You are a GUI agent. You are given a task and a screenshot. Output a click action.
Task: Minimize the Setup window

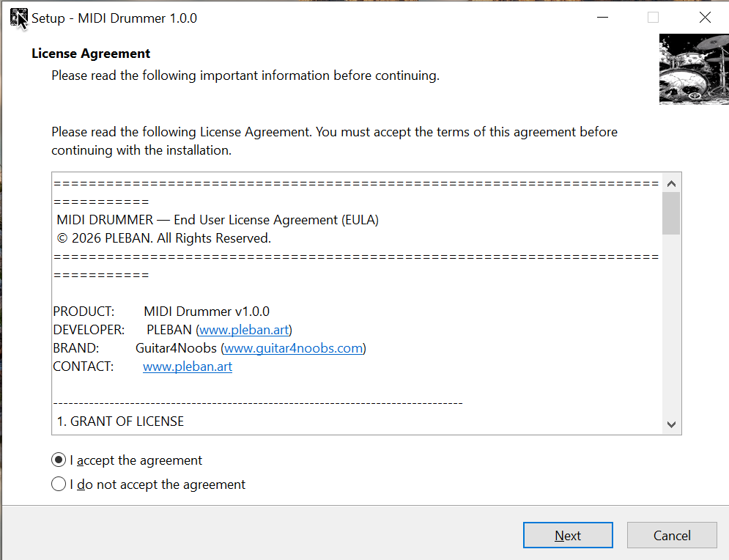click(x=602, y=18)
